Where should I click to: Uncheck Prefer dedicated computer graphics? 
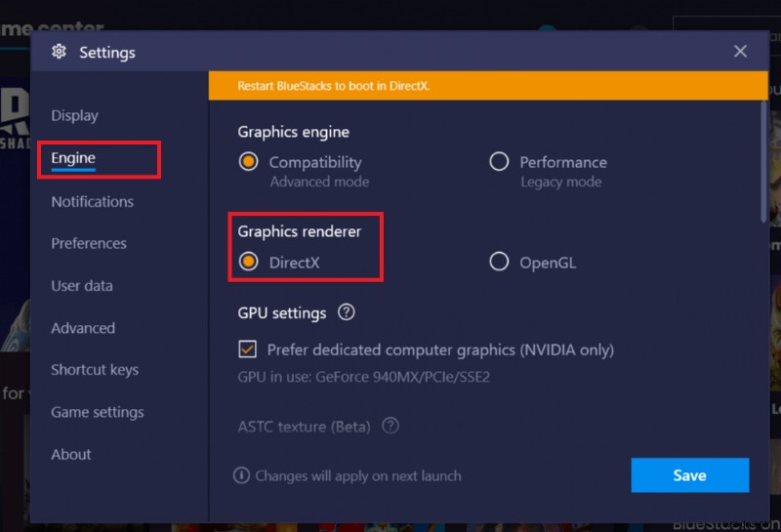coord(248,349)
